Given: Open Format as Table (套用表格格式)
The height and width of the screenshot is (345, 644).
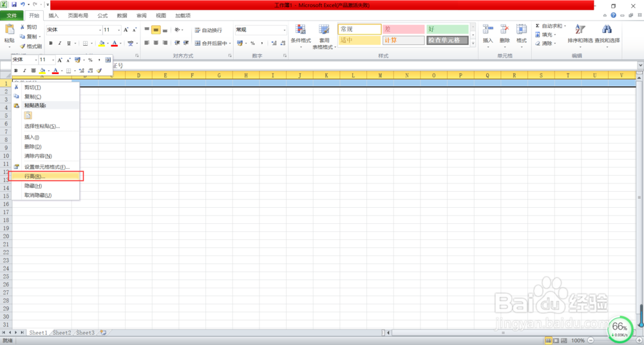Looking at the screenshot, I should click(x=324, y=36).
